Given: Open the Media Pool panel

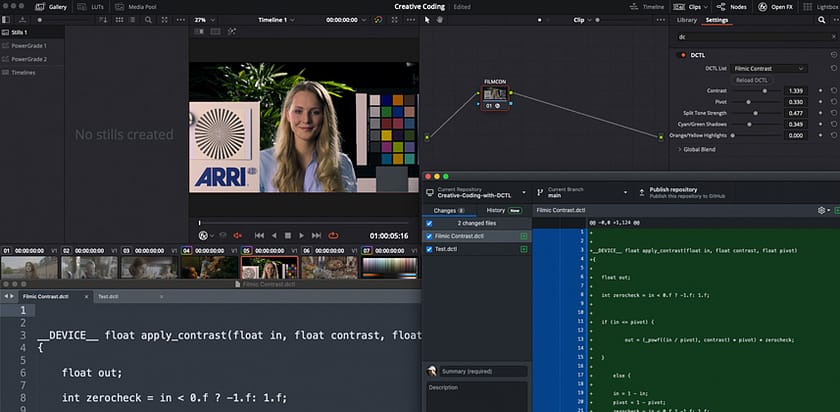Looking at the screenshot, I should click(x=135, y=7).
